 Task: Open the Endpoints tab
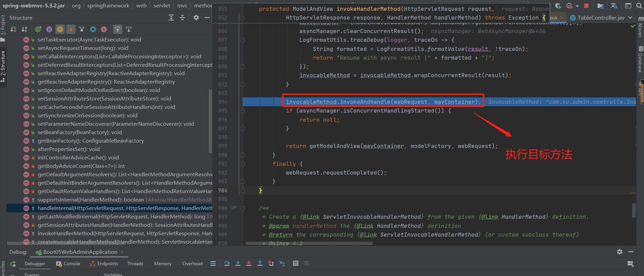104,264
